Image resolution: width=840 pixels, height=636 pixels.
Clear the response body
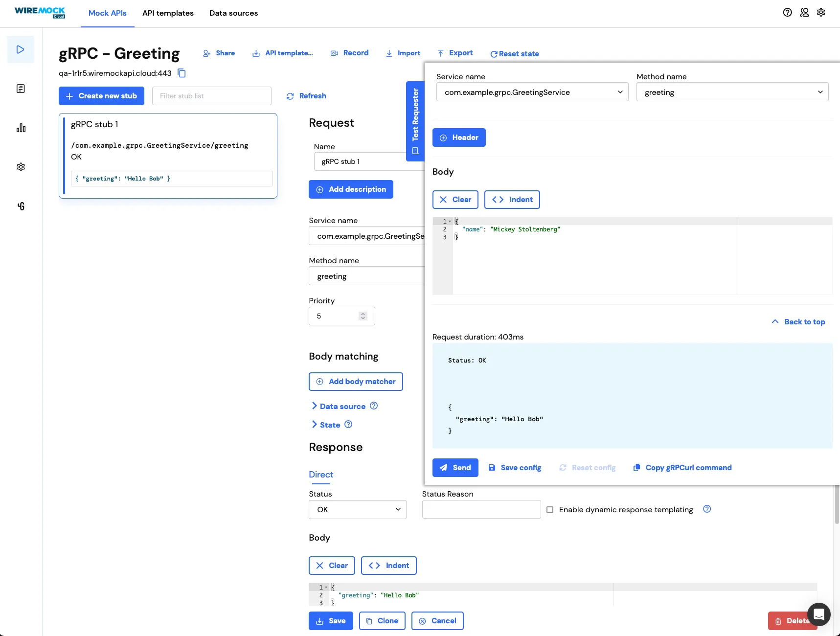(x=332, y=566)
